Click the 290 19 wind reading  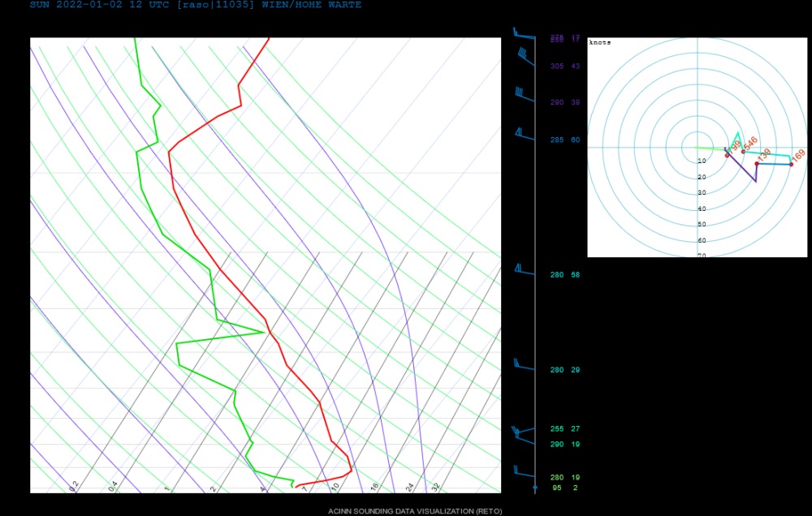point(564,445)
